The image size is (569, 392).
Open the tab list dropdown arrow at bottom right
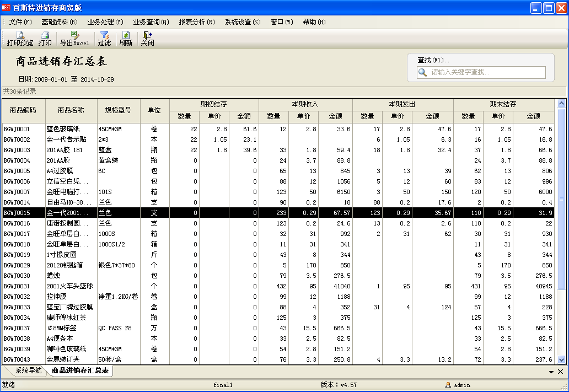551,372
